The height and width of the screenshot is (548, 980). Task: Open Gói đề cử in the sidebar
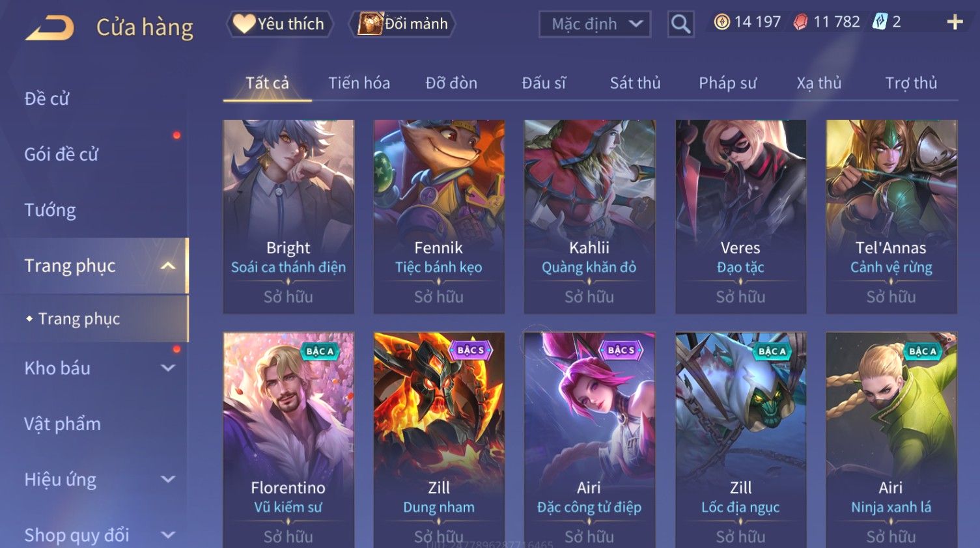[61, 154]
